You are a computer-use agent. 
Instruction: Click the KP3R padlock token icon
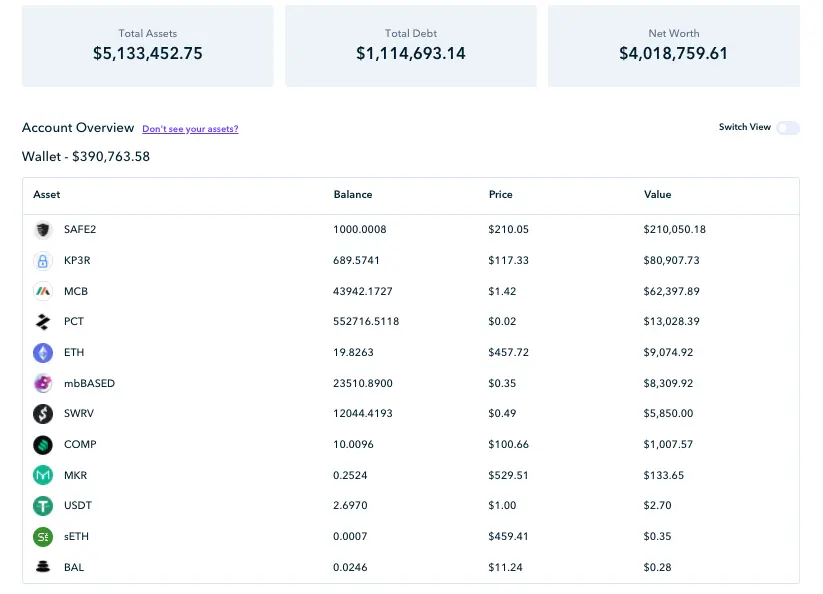coord(43,261)
